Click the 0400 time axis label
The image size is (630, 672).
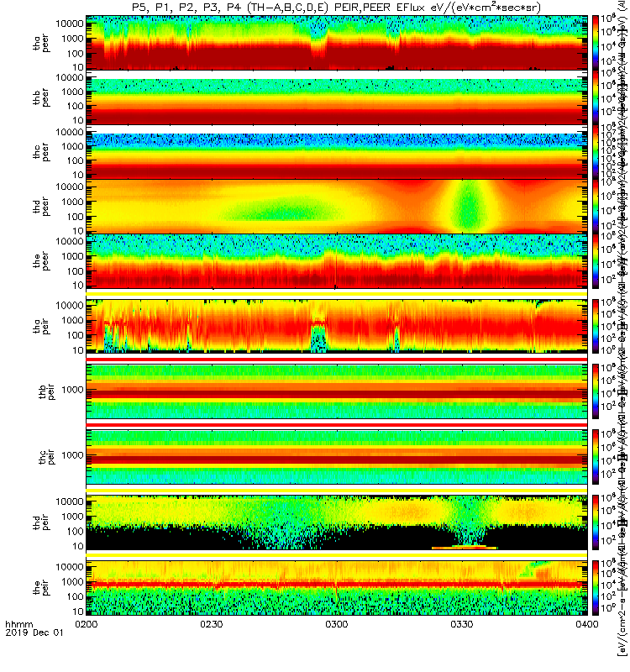point(586,624)
